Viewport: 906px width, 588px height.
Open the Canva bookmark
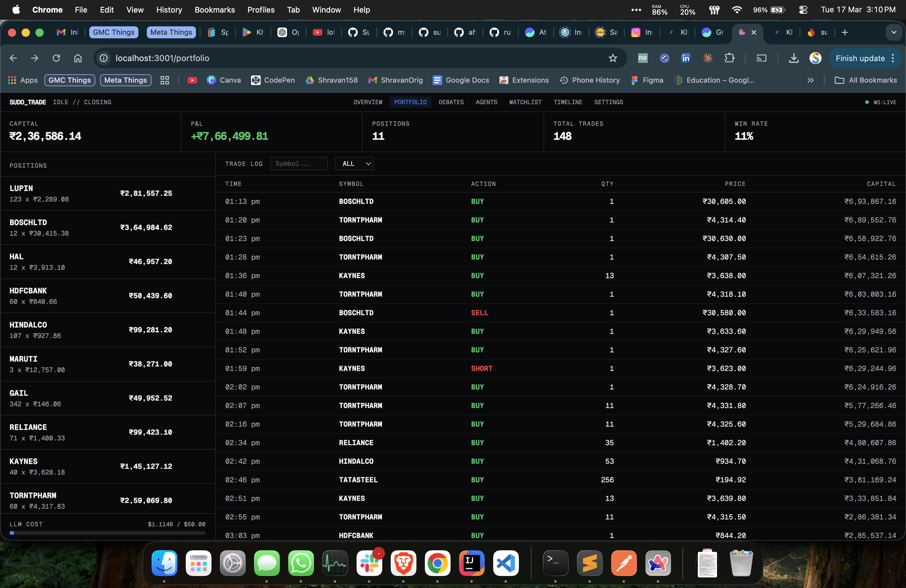pyautogui.click(x=224, y=80)
